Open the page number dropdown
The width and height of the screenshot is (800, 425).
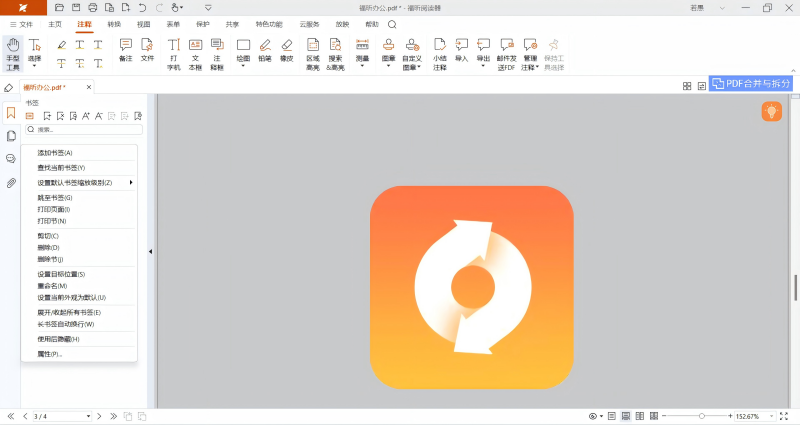[x=88, y=416]
